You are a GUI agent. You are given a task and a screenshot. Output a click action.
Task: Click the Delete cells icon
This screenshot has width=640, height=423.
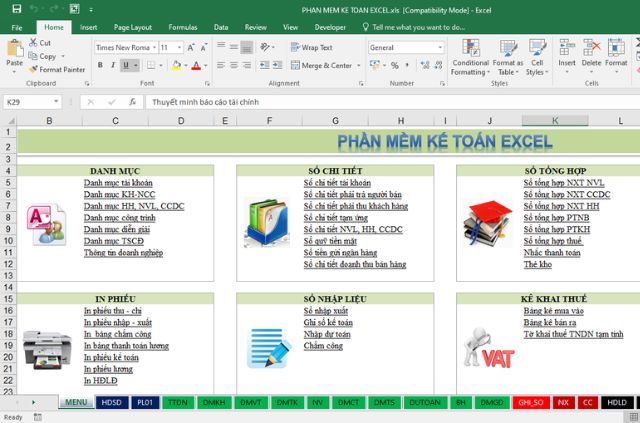pos(591,48)
